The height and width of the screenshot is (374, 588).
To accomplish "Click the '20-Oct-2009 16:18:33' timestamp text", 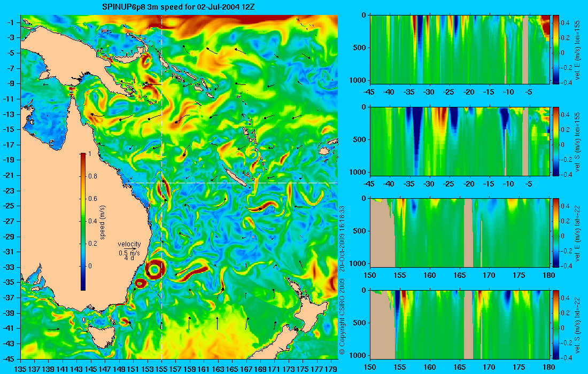I will point(342,238).
